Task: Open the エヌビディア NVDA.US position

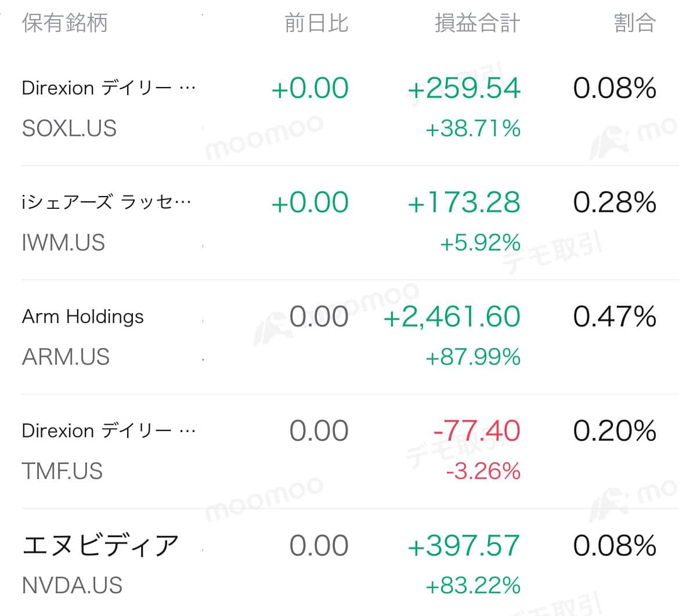Action: (x=339, y=562)
